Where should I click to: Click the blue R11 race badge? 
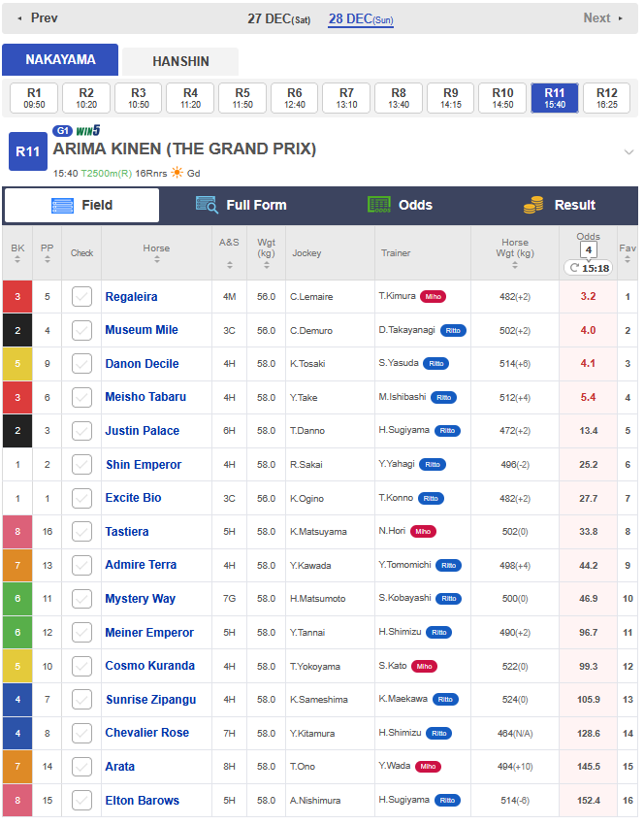pyautogui.click(x=28, y=151)
